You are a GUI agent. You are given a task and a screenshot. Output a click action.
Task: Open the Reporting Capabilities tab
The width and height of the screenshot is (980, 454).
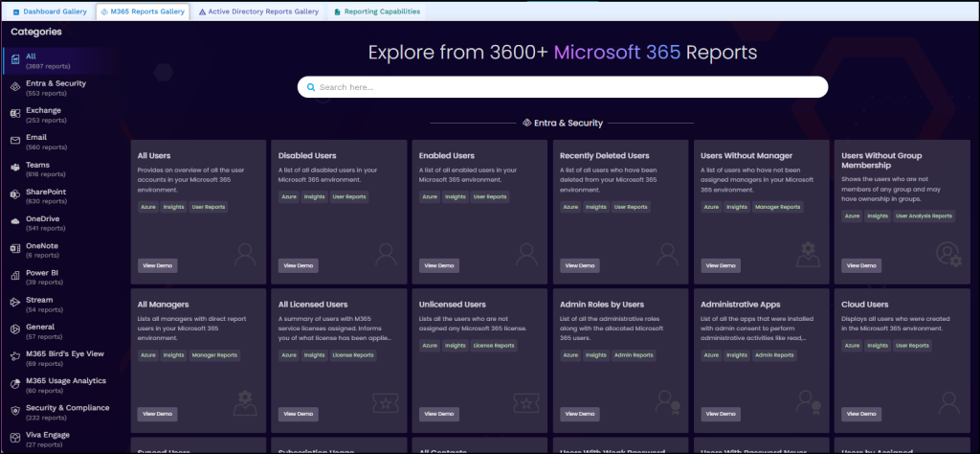coord(377,11)
